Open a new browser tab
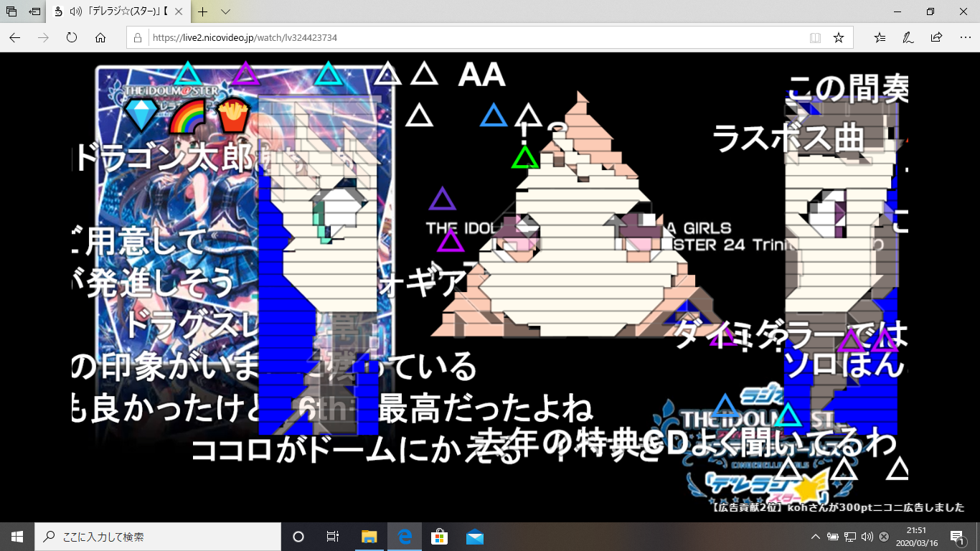This screenshot has width=980, height=551. coord(203,11)
